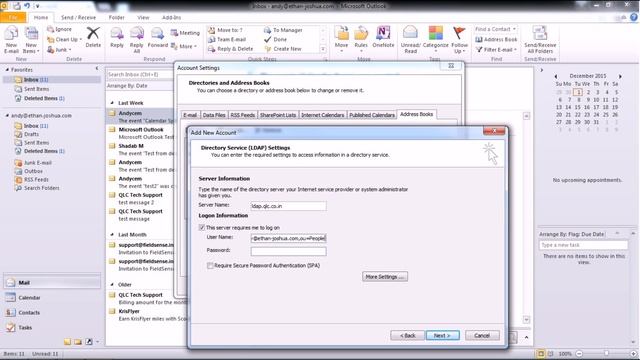Select Junk E-mail folder

pyautogui.click(x=38, y=162)
